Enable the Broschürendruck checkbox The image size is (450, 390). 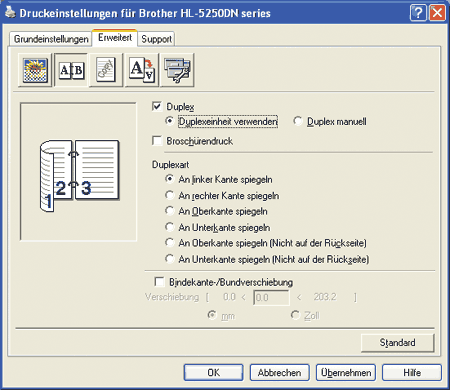click(157, 140)
